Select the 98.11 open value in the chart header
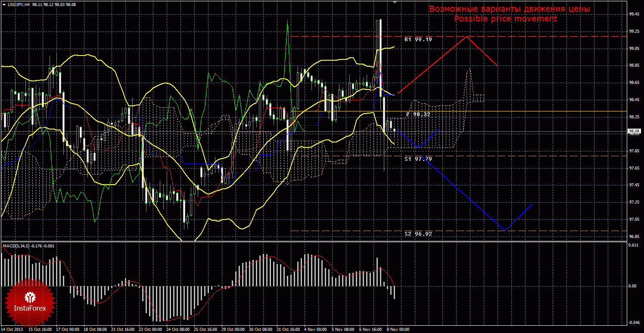The height and width of the screenshot is (333, 644). pyautogui.click(x=37, y=4)
